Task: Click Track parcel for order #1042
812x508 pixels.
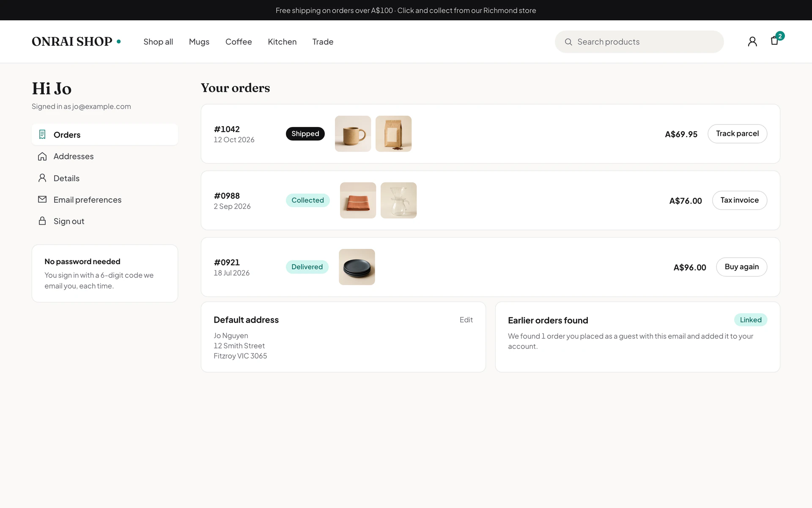Action: (x=737, y=134)
